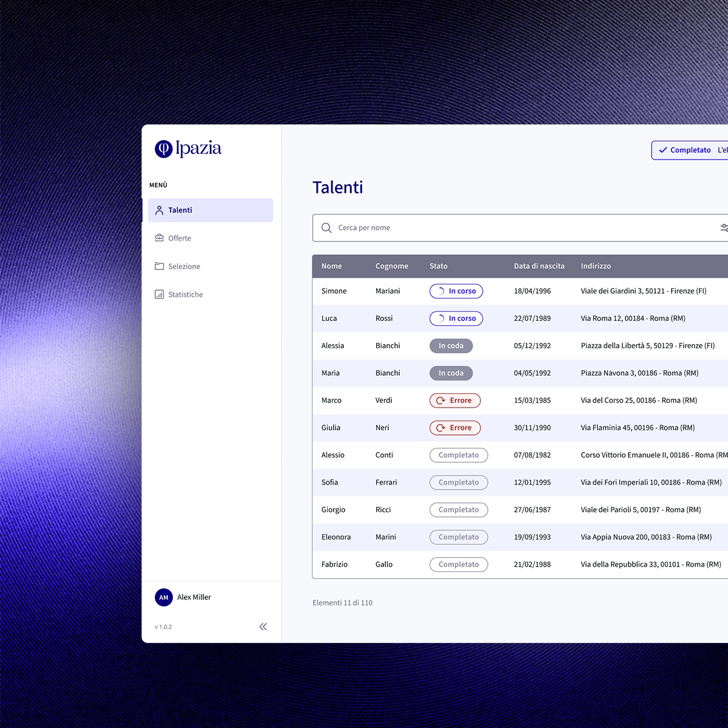Sort by Indirizzo column header
The image size is (728, 728).
pos(596,266)
